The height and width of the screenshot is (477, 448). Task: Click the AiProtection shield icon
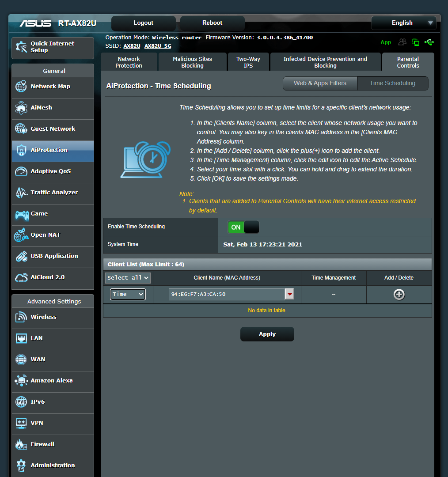(x=21, y=150)
